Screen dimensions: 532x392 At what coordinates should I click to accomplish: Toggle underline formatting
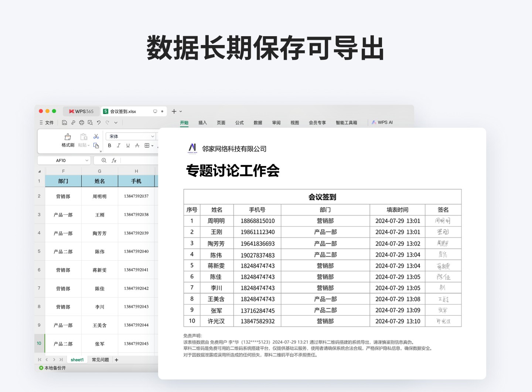[127, 146]
